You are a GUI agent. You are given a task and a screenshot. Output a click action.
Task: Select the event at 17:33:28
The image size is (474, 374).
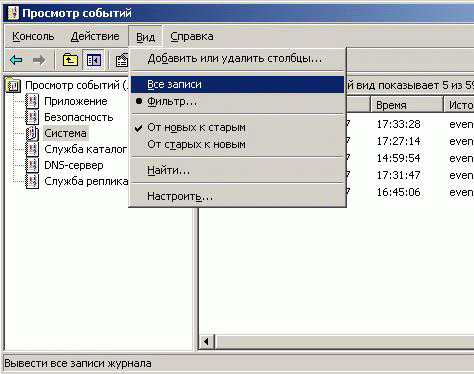(398, 124)
